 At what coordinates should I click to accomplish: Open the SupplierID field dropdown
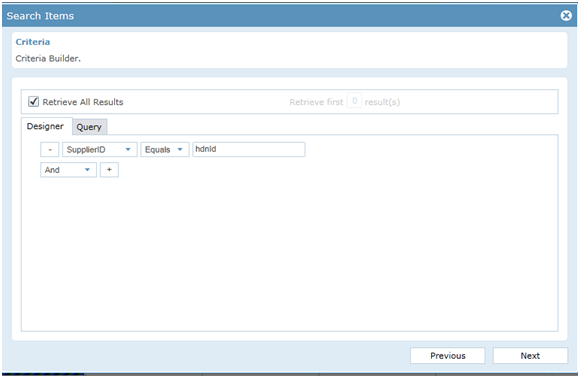click(100, 150)
